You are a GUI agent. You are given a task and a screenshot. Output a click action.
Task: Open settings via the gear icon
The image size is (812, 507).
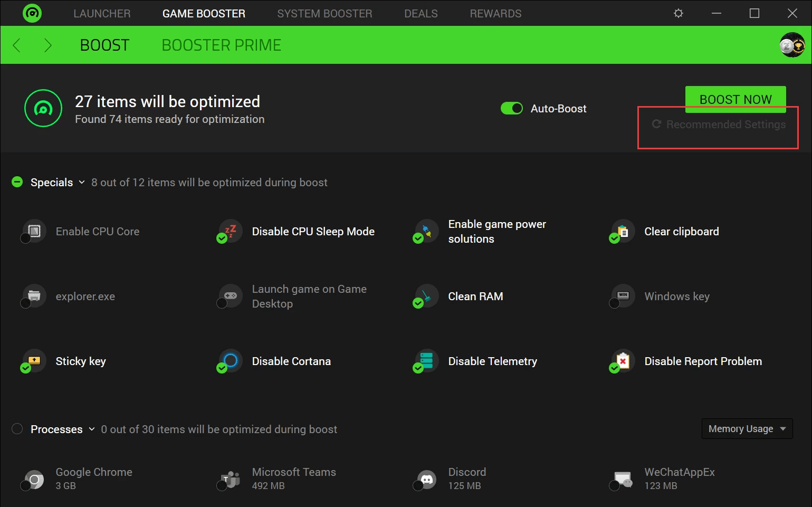click(679, 13)
